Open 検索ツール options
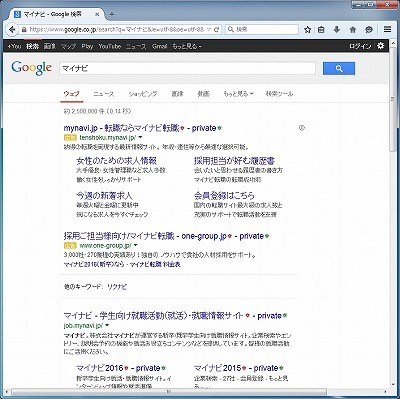Viewport: 400px width, 399px height. coord(279,94)
